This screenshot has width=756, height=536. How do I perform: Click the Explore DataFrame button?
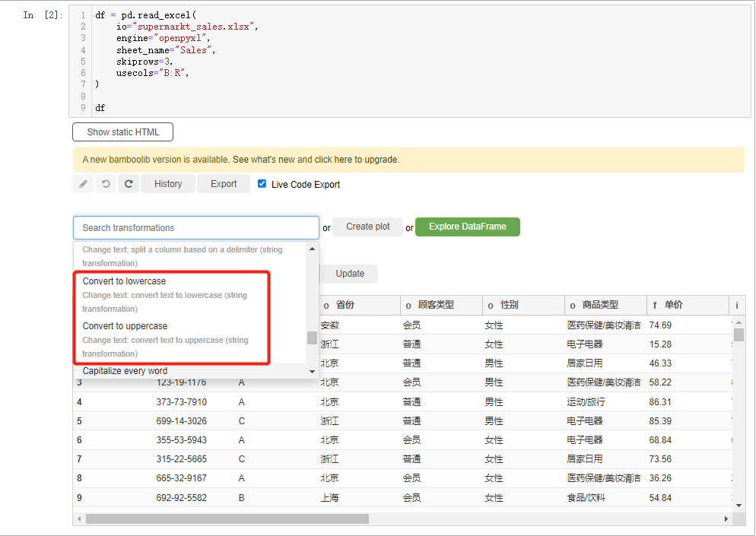(468, 227)
